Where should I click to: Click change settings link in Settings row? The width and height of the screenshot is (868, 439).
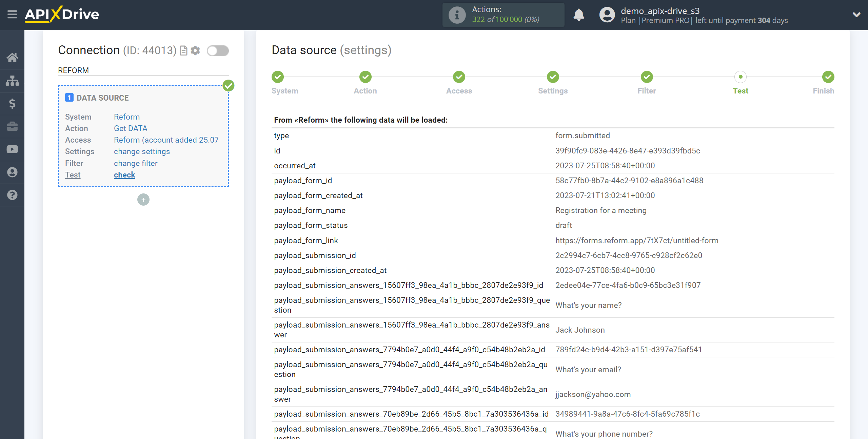(142, 151)
